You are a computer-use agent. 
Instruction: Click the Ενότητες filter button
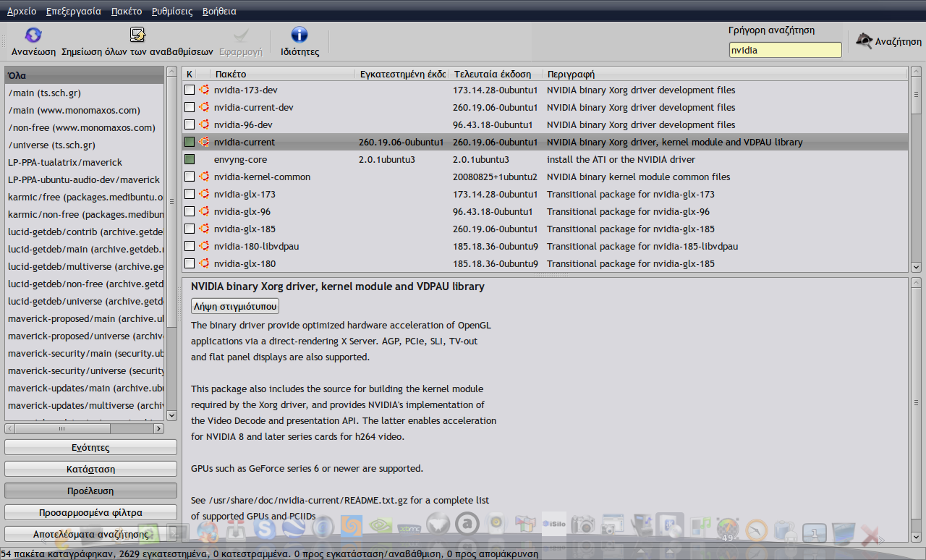[x=91, y=448]
